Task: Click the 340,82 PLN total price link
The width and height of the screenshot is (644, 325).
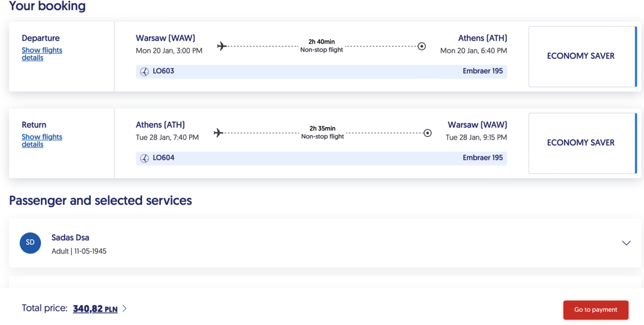Action: (x=95, y=309)
